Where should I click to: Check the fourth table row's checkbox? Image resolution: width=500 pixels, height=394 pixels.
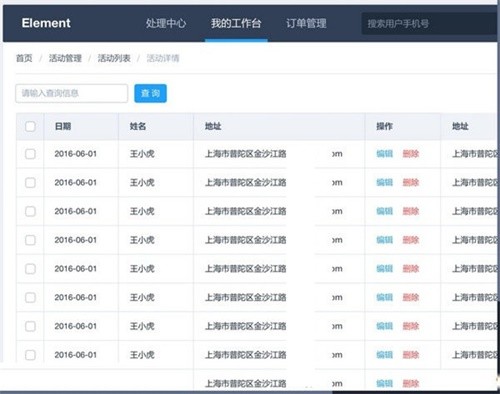pos(30,240)
